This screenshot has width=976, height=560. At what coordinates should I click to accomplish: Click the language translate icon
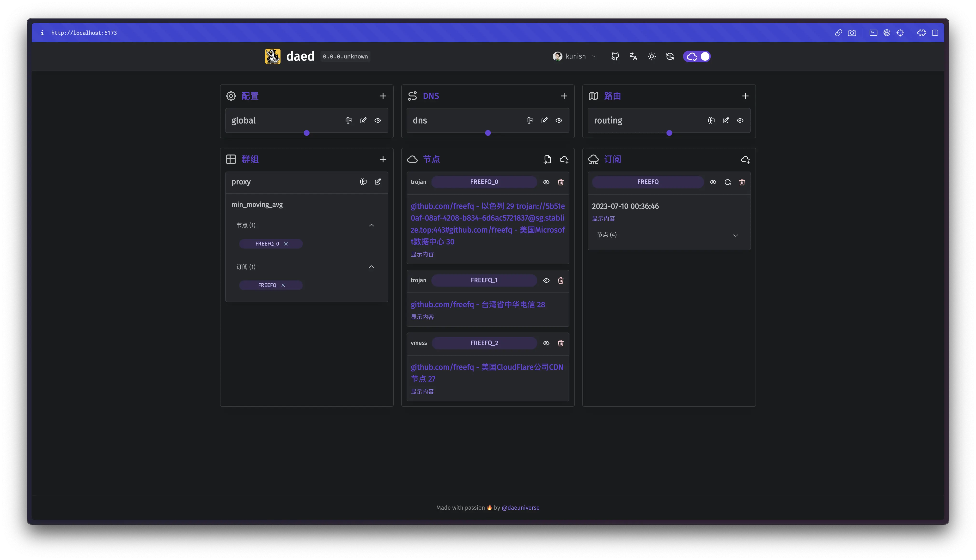[x=633, y=57]
